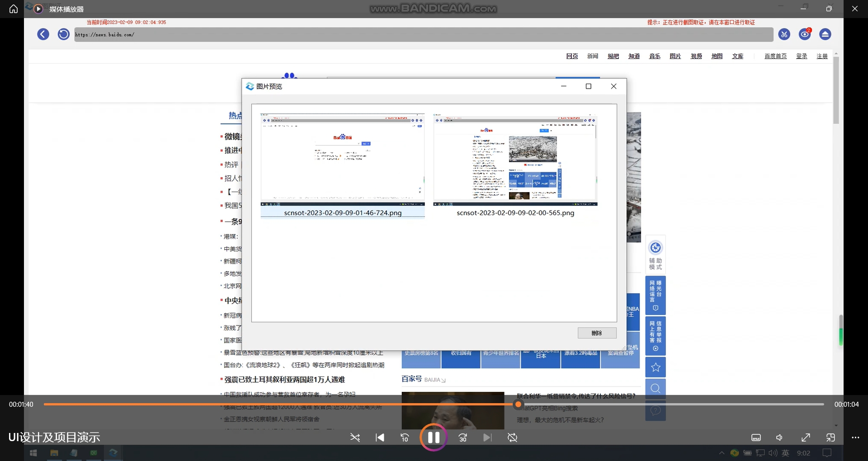This screenshot has height=461, width=868.
Task: Click the 网上有害信息举报 side button
Action: 656,336
